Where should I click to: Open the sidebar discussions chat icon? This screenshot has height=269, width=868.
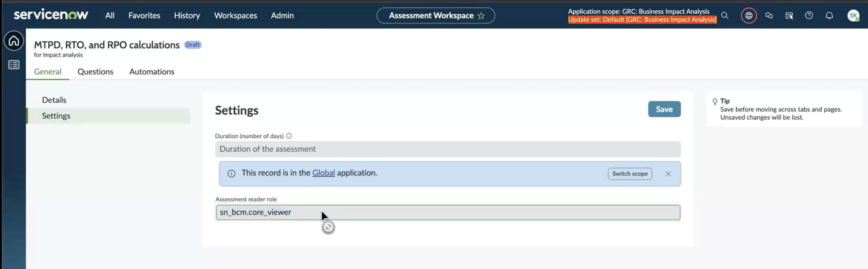pos(769,16)
